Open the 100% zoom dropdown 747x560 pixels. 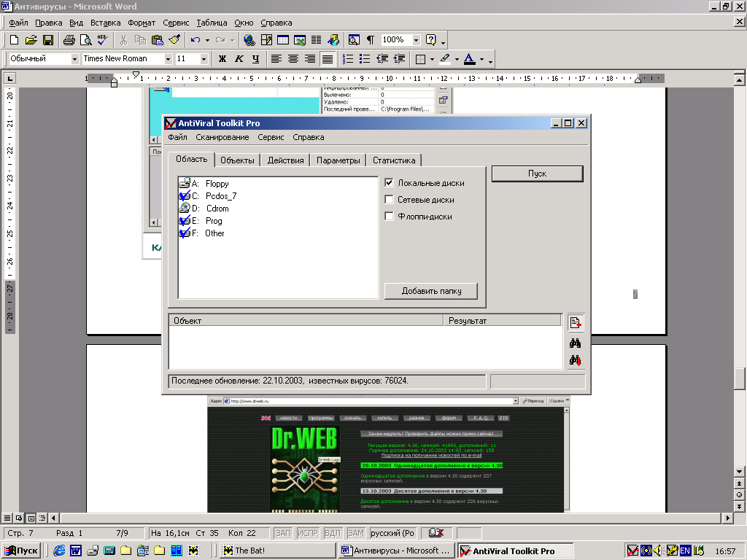[x=417, y=40]
